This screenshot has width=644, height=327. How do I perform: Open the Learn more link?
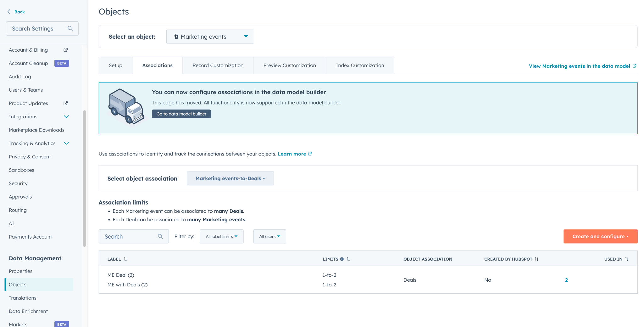(x=292, y=154)
